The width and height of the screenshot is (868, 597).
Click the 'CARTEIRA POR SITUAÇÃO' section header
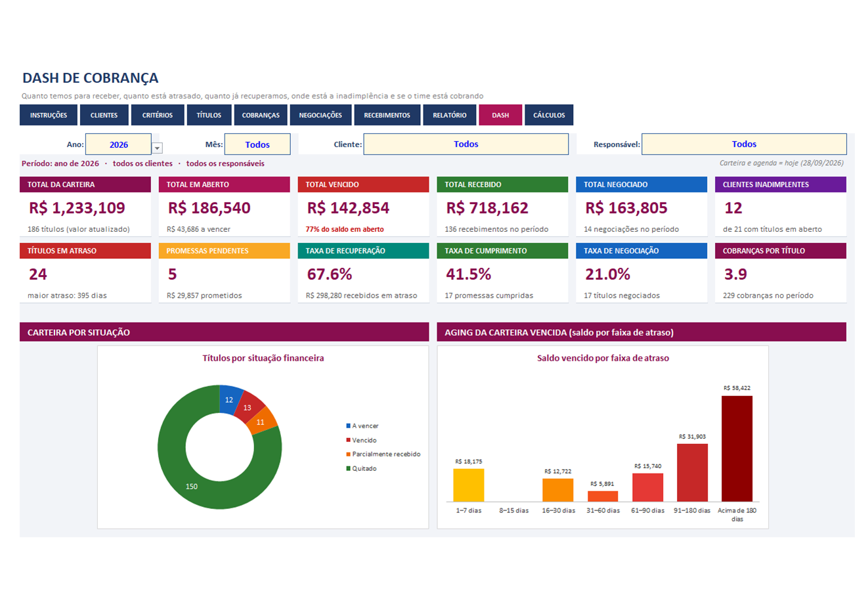coord(224,332)
